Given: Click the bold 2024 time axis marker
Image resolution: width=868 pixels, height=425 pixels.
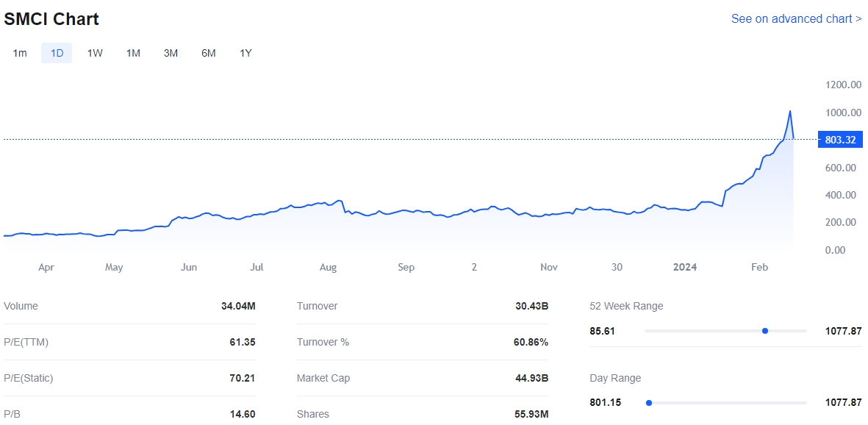Looking at the screenshot, I should click(685, 268).
